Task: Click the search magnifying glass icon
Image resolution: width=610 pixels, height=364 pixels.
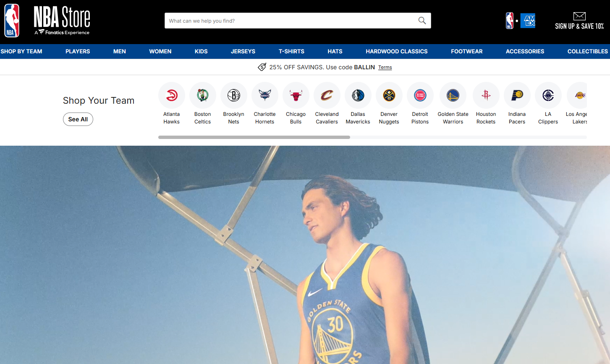Action: point(422,21)
